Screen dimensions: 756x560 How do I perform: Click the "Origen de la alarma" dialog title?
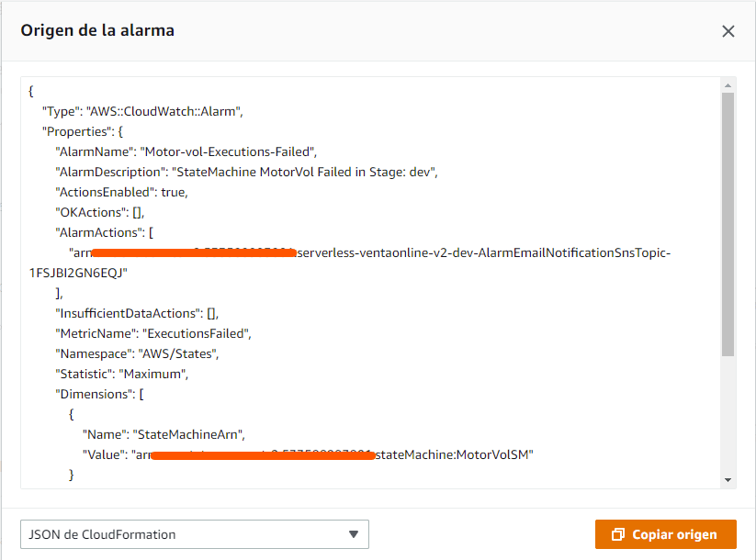[97, 30]
